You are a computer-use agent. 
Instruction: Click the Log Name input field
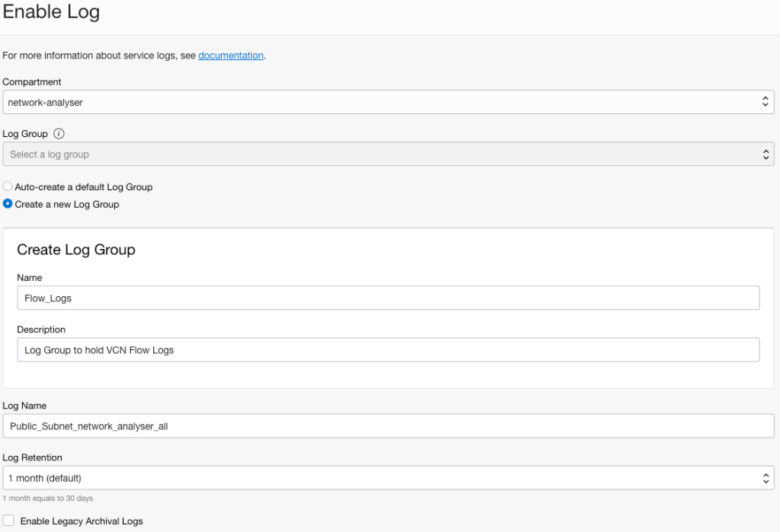pos(388,426)
